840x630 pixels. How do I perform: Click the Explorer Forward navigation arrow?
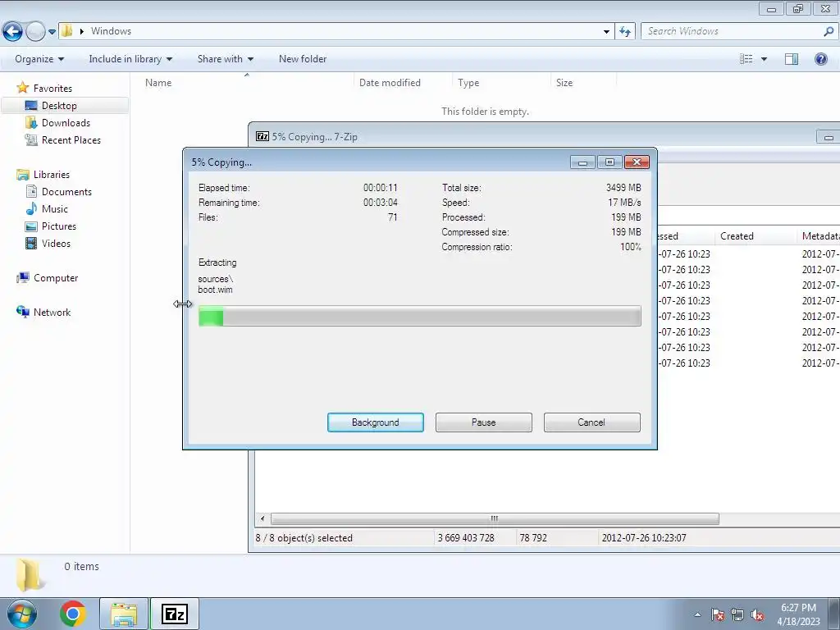point(35,32)
